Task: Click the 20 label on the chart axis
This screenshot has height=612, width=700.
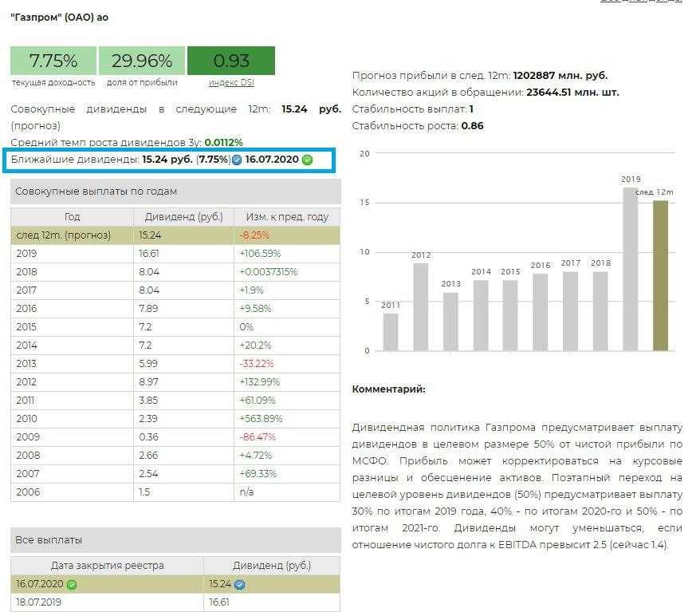Action: pos(364,154)
